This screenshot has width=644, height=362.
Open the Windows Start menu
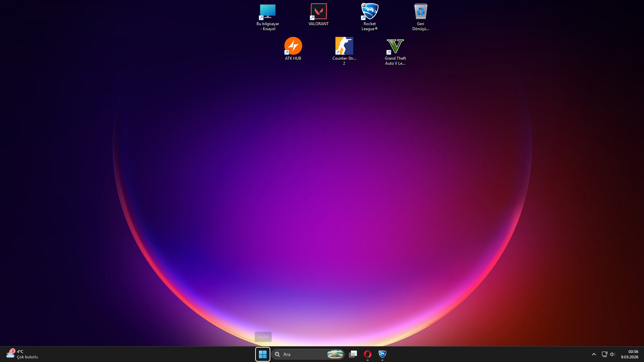pyautogui.click(x=263, y=354)
